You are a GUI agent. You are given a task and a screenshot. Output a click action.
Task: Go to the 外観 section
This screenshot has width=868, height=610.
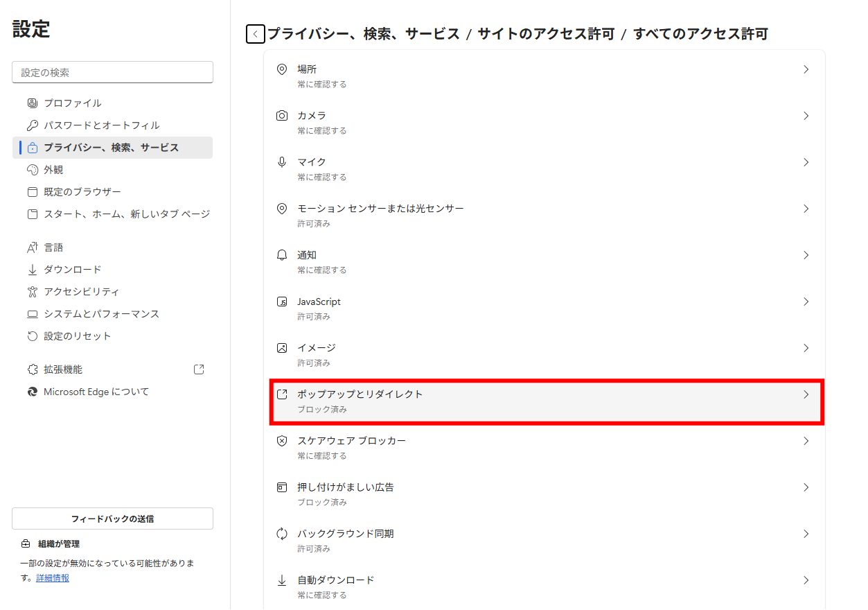point(113,170)
